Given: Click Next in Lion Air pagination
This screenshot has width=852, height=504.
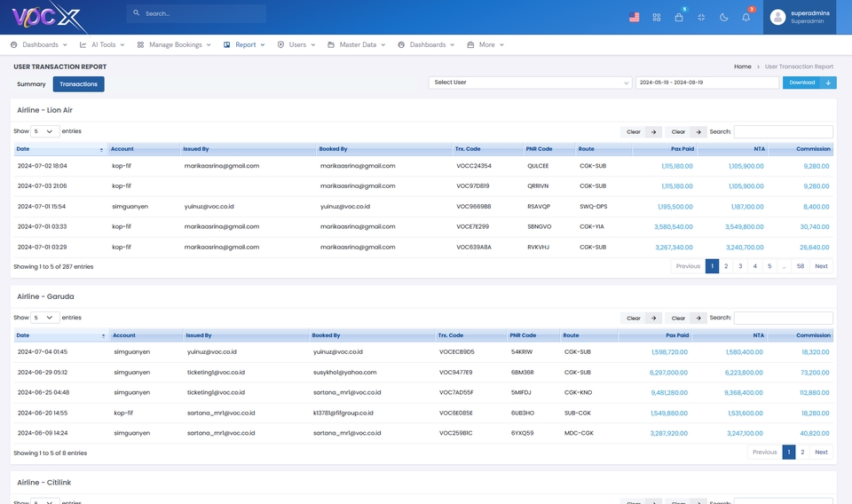Looking at the screenshot, I should pos(821,266).
